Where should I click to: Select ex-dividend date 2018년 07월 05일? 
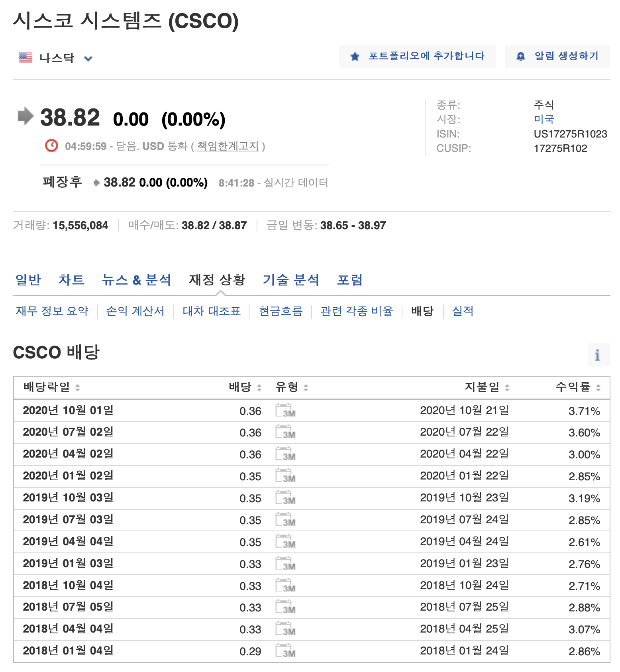(x=68, y=607)
